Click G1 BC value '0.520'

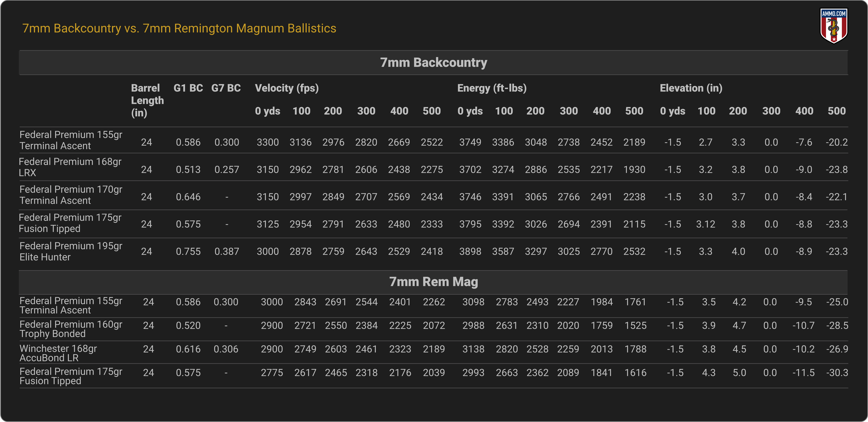tap(188, 326)
